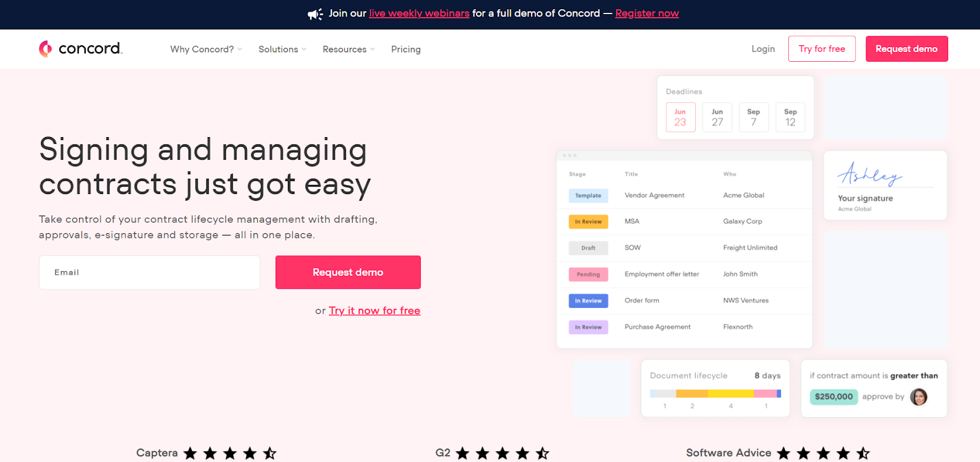
Task: Click the Document lifecycle progress bar
Action: [715, 393]
